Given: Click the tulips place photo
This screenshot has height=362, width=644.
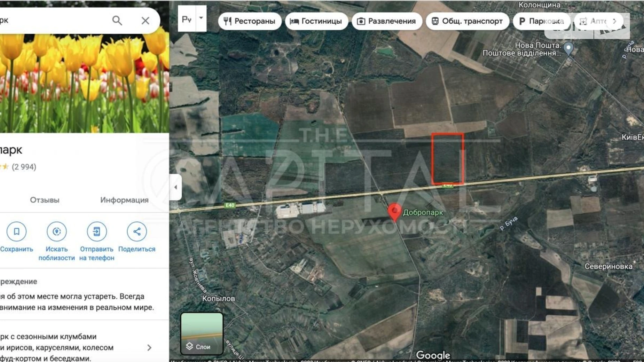Looking at the screenshot, I should coord(84,84).
